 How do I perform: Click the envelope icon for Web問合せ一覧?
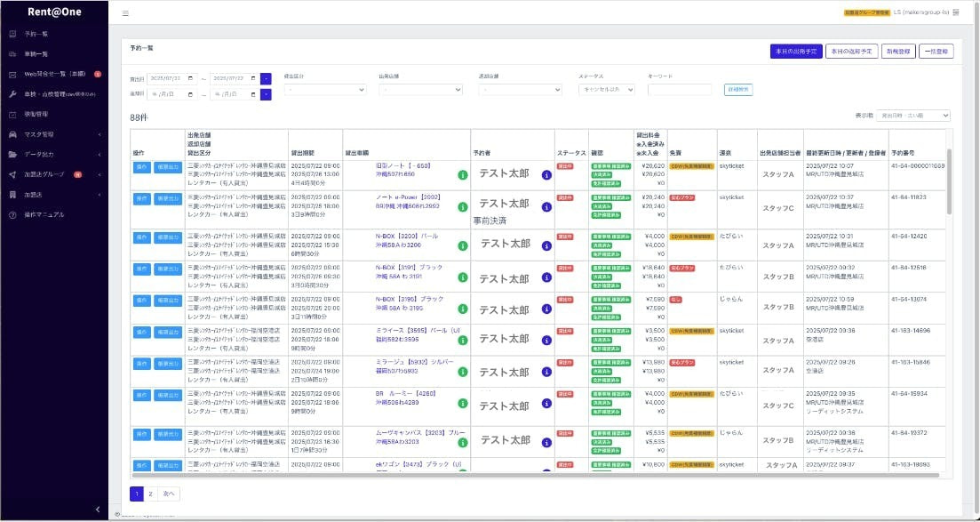click(12, 74)
